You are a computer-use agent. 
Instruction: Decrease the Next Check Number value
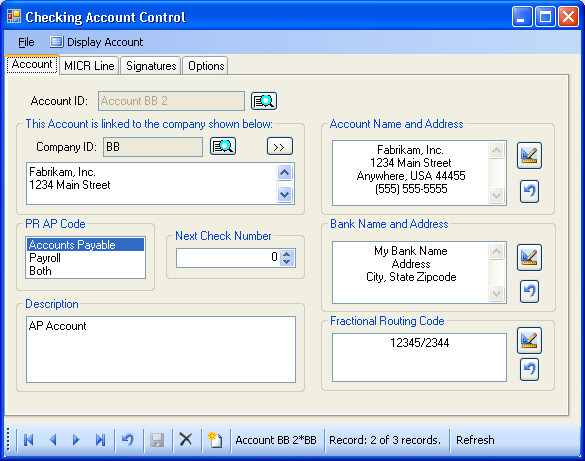[287, 261]
